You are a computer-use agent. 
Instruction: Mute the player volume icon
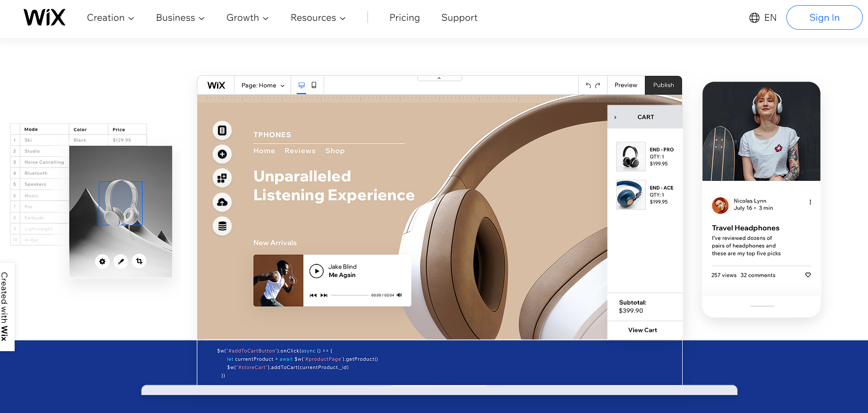click(x=399, y=295)
